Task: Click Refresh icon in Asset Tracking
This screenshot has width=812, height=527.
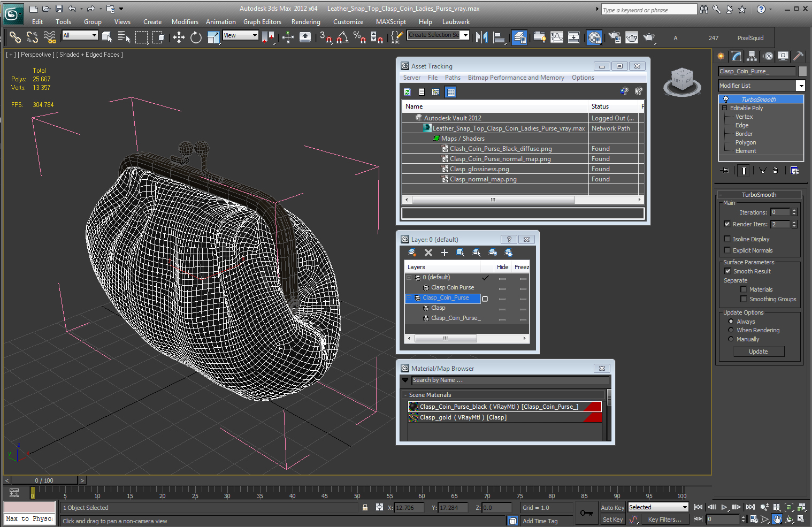Action: 407,92
